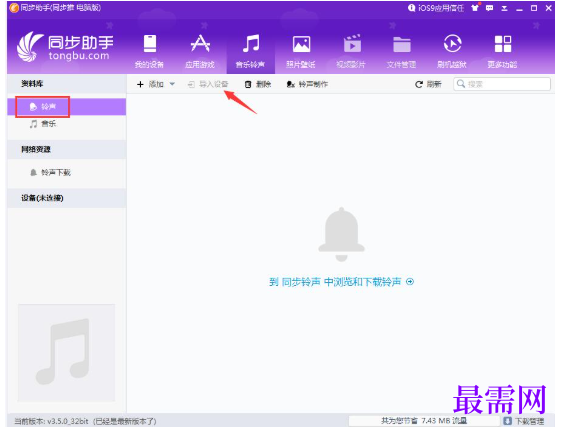This screenshot has height=431, width=565.
Task: Select 铃声 in the library sidebar
Action: tap(67, 107)
